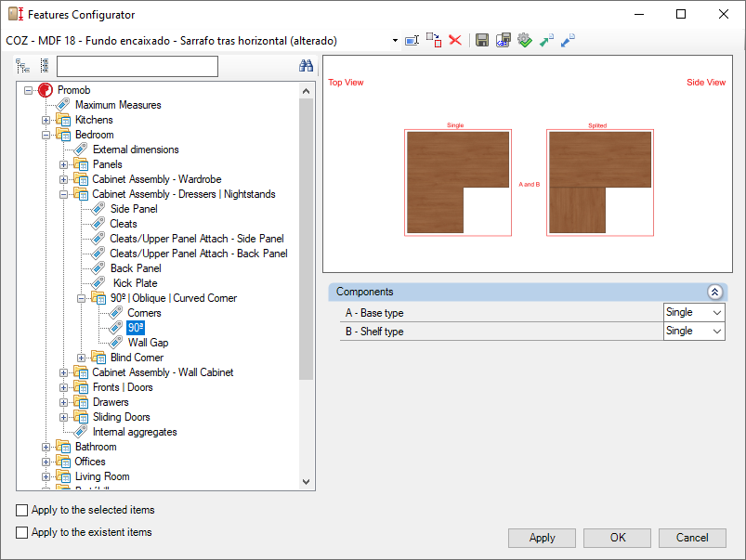Click the tree search input field
The width and height of the screenshot is (746, 560).
[137, 66]
